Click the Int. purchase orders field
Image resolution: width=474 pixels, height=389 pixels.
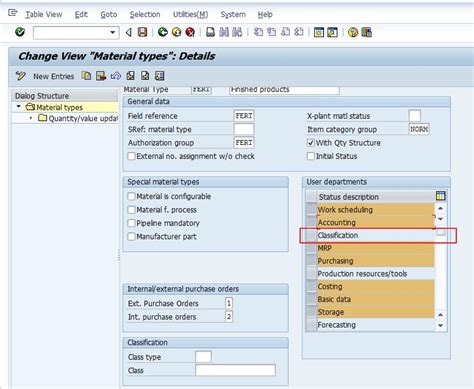[229, 316]
